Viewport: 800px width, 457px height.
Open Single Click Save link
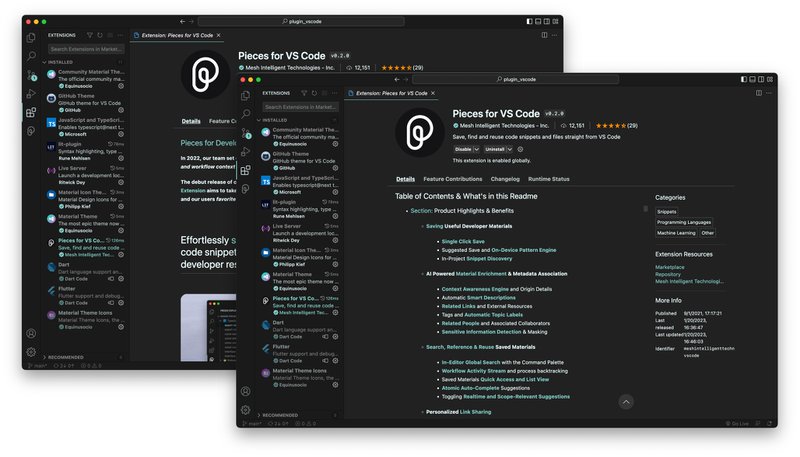(463, 242)
